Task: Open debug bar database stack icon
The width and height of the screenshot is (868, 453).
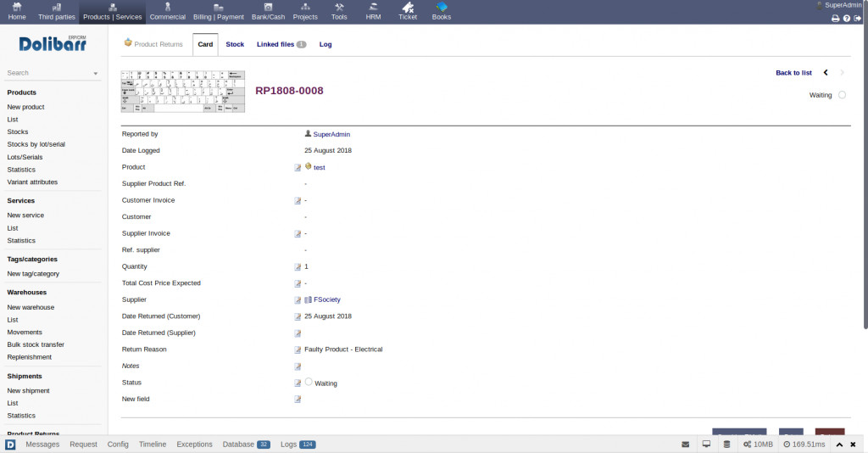Action: point(726,445)
